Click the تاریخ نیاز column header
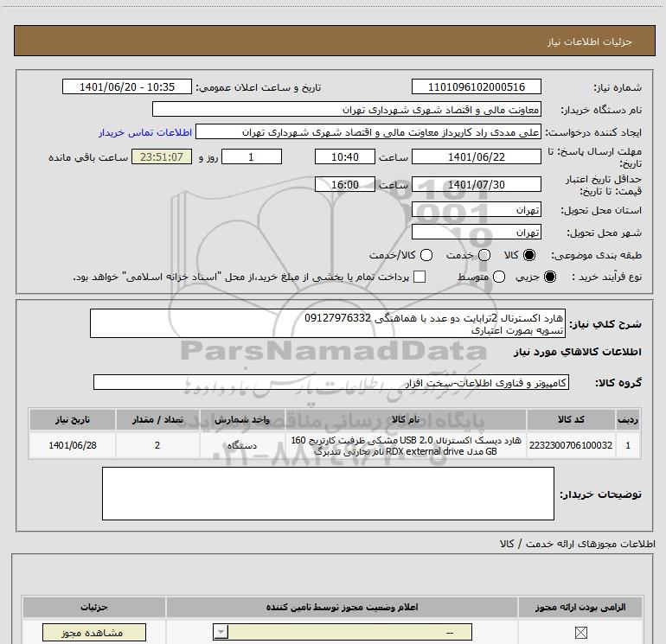Image resolution: width=666 pixels, height=644 pixels. tap(72, 419)
